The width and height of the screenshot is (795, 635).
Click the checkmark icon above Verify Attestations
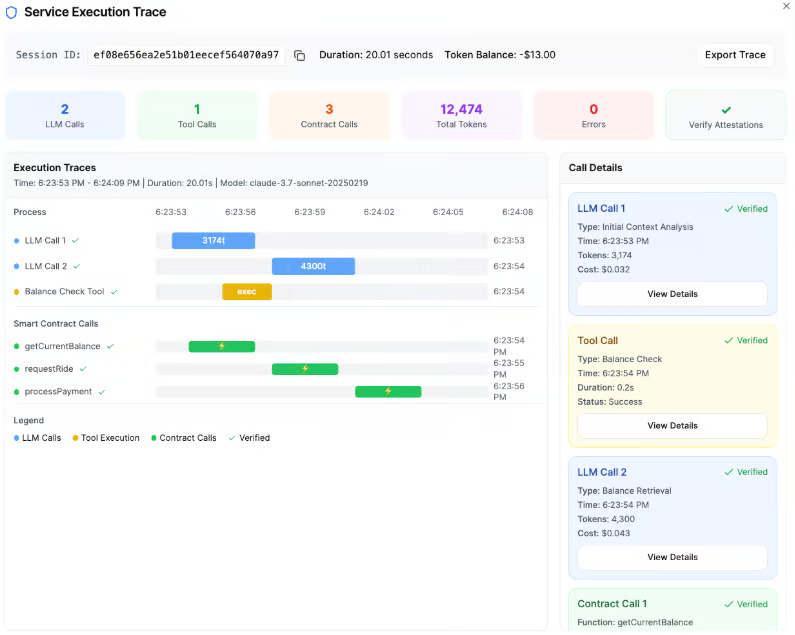pyautogui.click(x=726, y=109)
